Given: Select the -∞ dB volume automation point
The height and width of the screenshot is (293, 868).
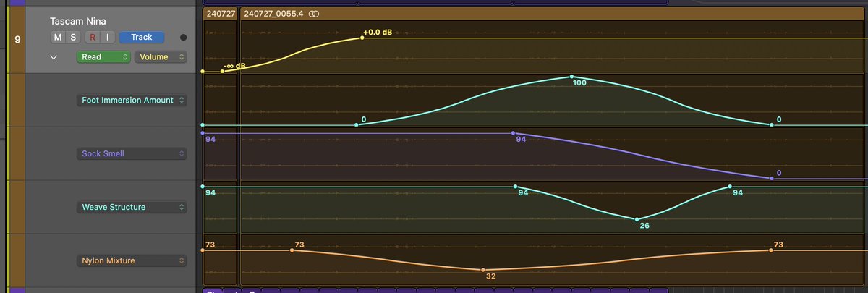Looking at the screenshot, I should pos(223,71).
